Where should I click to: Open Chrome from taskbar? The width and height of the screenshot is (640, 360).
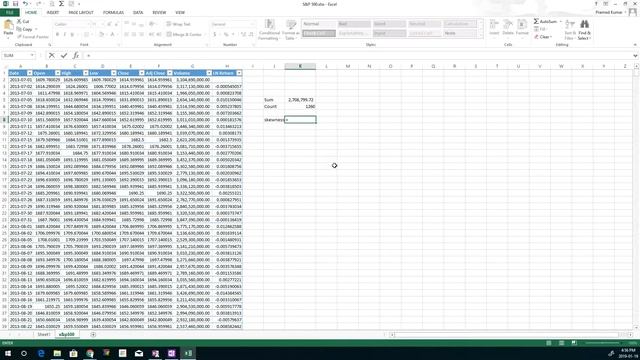coord(90,353)
